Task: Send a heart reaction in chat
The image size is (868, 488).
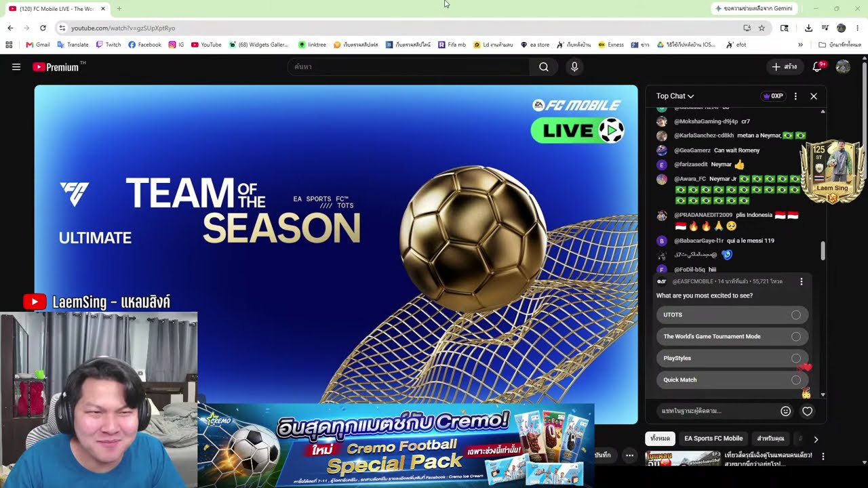Action: coord(807,411)
